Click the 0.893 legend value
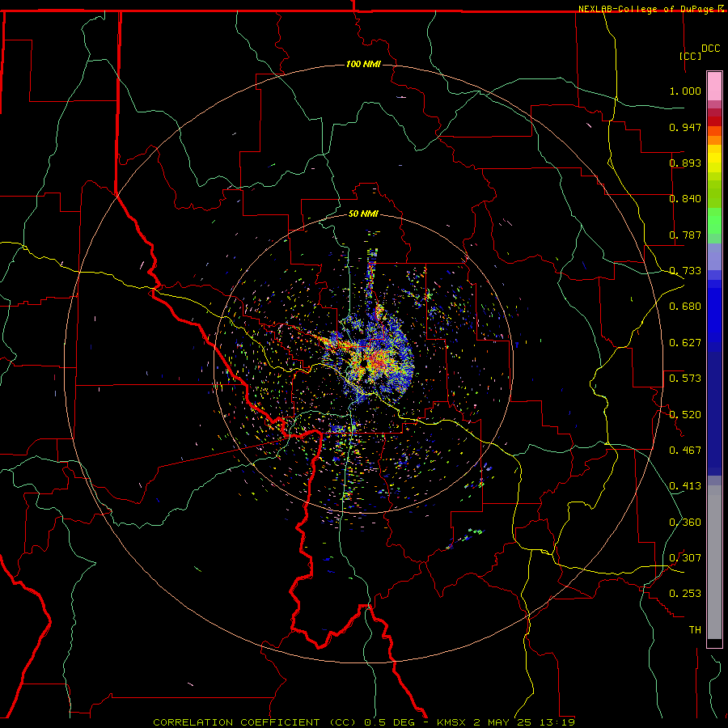 tap(685, 163)
